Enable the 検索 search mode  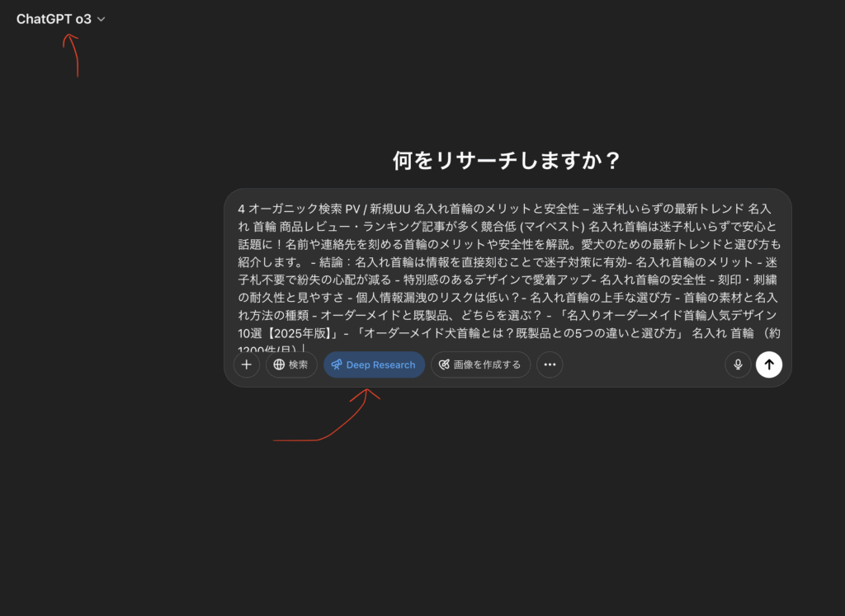[291, 364]
